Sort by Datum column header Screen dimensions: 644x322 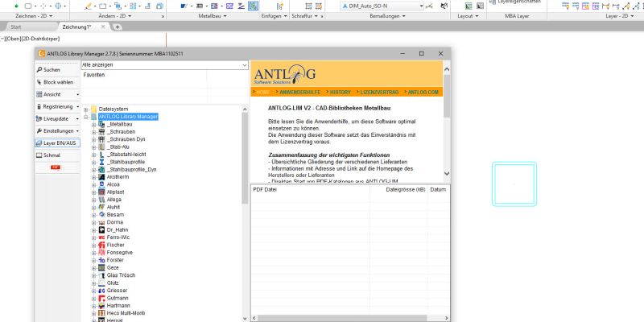pyautogui.click(x=438, y=190)
